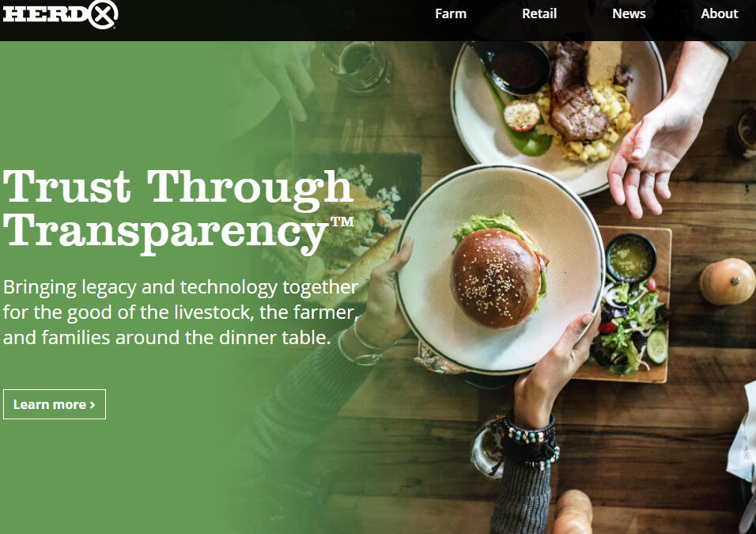
Task: Click the small orange pumpkin on the right
Action: point(727,281)
